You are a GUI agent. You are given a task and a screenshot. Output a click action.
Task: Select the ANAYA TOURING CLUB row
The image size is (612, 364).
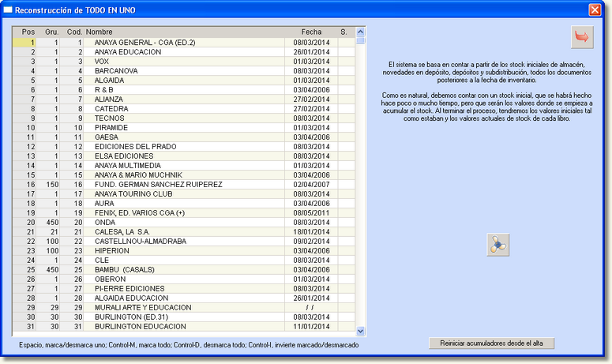pos(184,194)
